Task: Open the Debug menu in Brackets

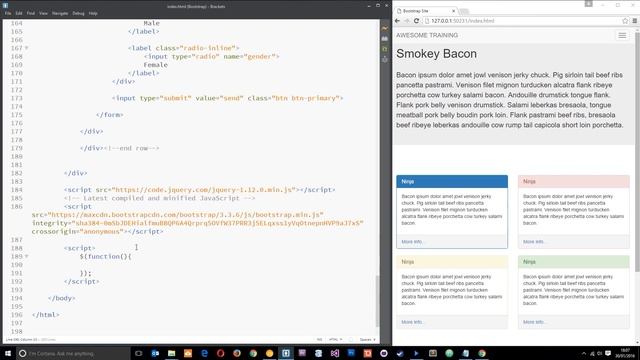Action: [x=78, y=13]
